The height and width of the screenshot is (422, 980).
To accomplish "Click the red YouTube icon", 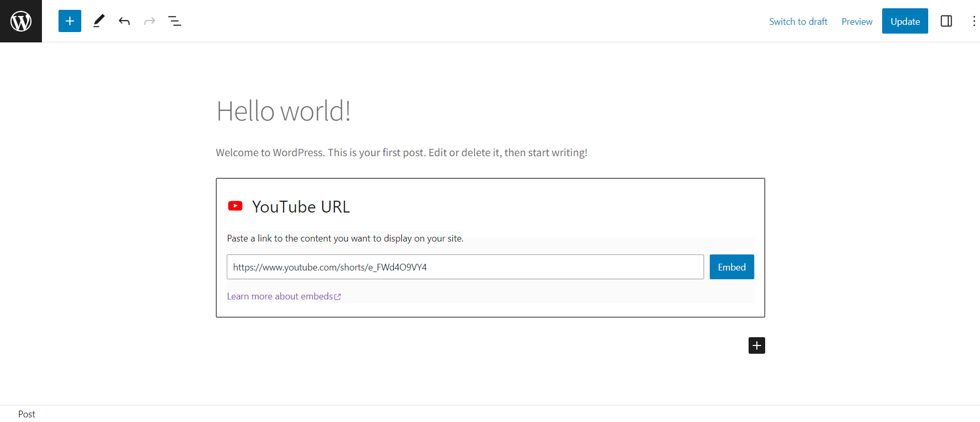I will (235, 206).
